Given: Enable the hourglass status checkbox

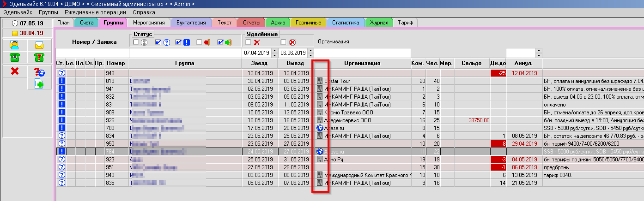Looking at the screenshot, I should [136, 42].
